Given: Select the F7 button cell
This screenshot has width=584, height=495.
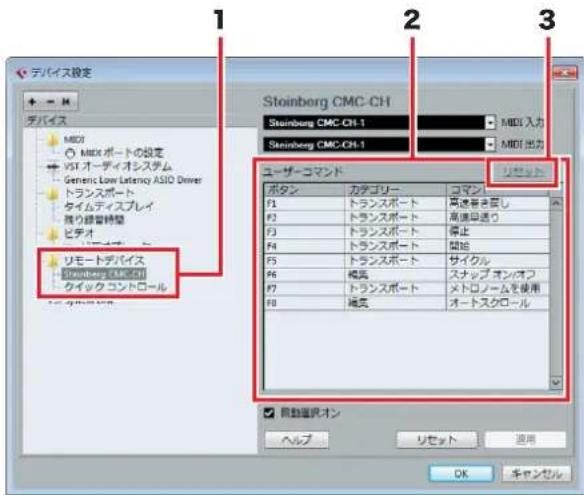Looking at the screenshot, I should pyautogui.click(x=305, y=289).
